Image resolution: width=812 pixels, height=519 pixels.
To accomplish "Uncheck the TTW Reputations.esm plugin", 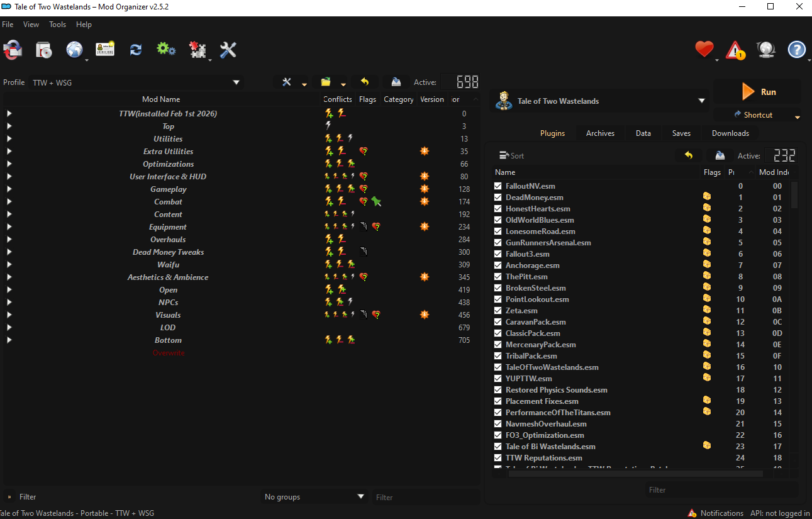I will (498, 458).
